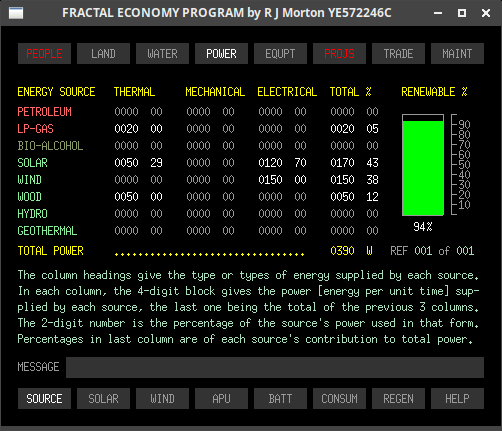This screenshot has width=502, height=431.
Task: Click LP-GAS total percentage 05
Action: pyautogui.click(x=372, y=129)
